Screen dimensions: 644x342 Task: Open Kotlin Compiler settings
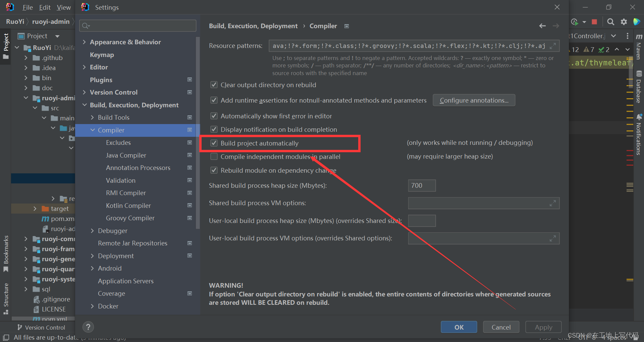click(x=128, y=206)
